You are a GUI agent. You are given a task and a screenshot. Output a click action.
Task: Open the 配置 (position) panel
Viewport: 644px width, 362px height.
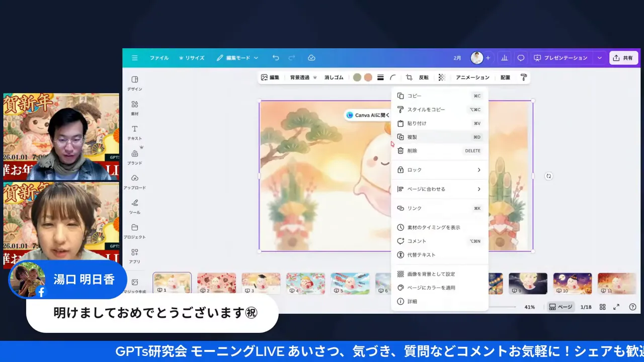pos(504,77)
